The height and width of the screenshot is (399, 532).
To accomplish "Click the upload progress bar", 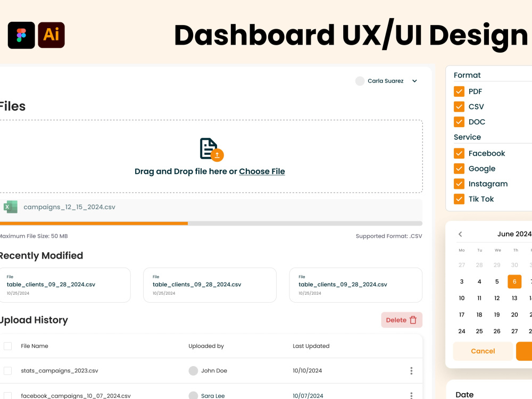I will pyautogui.click(x=211, y=223).
